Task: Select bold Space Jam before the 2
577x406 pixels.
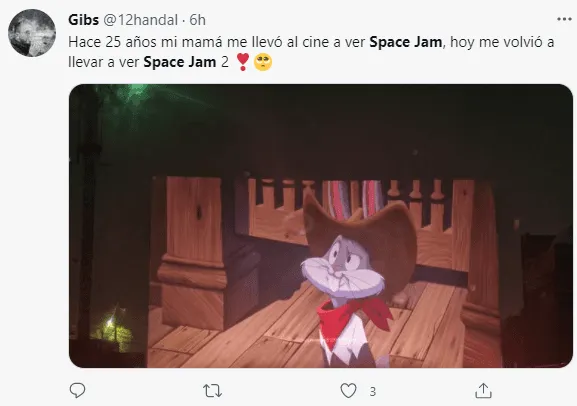Action: 180,62
